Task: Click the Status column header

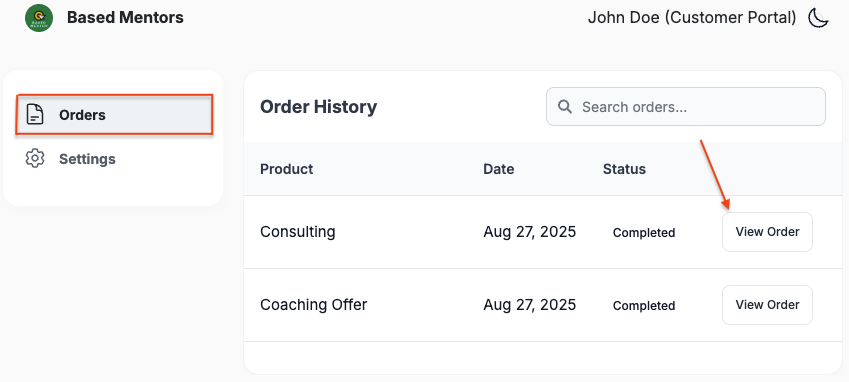Action: click(x=624, y=169)
